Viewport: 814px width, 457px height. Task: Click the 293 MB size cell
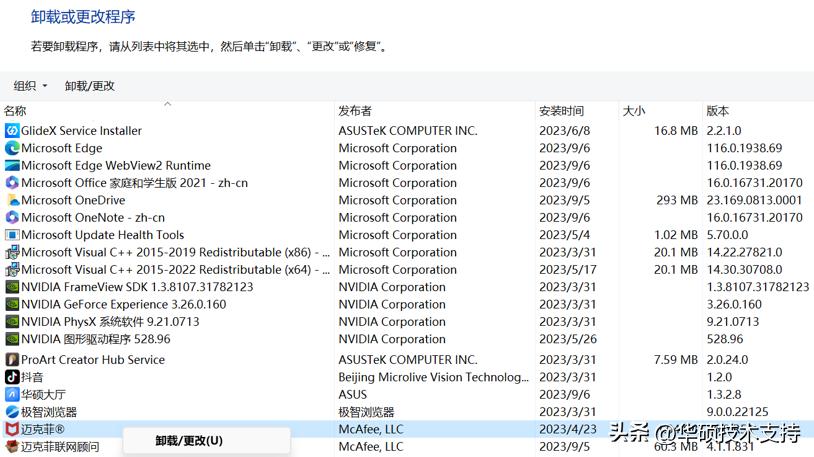pyautogui.click(x=677, y=200)
